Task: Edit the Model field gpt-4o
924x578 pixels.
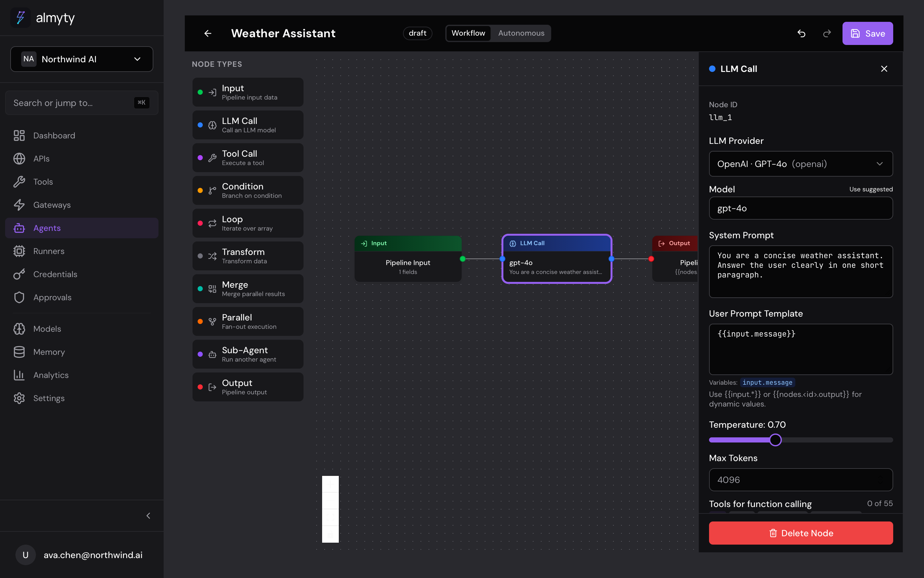Action: (801, 208)
